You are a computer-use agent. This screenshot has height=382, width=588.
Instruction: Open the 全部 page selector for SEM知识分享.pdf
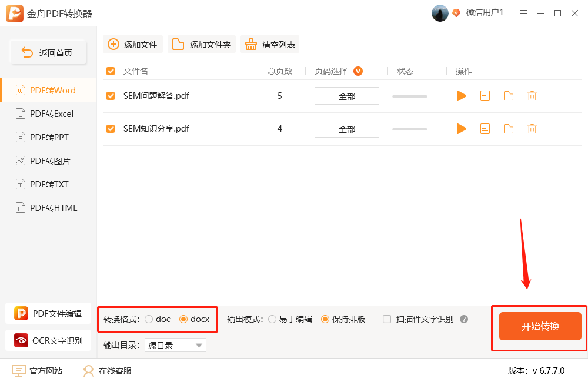pyautogui.click(x=347, y=129)
